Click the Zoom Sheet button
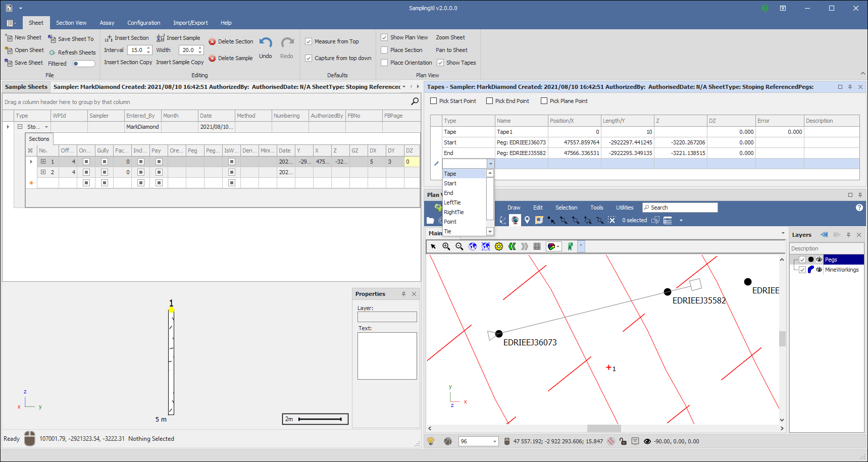 (450, 37)
